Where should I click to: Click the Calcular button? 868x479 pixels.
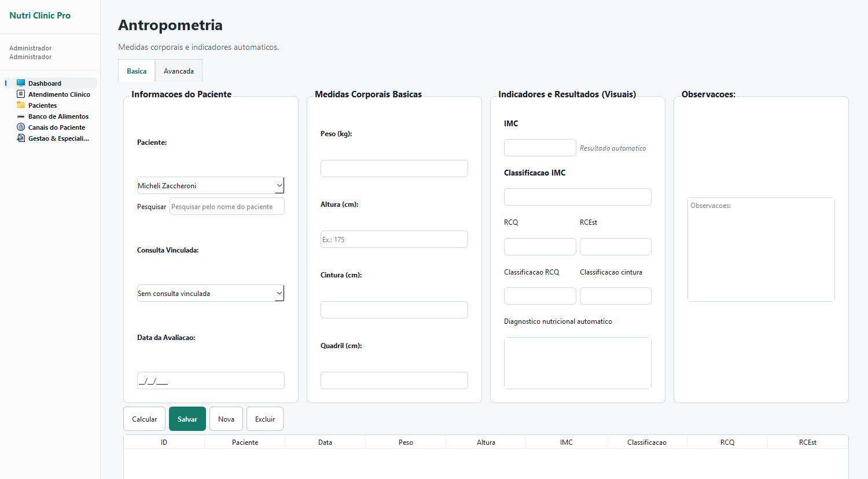144,419
